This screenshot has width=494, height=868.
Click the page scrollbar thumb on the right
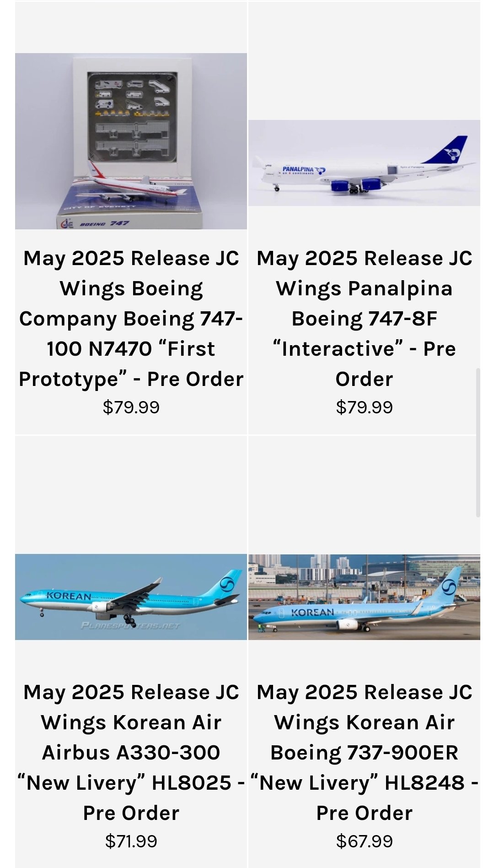click(478, 442)
